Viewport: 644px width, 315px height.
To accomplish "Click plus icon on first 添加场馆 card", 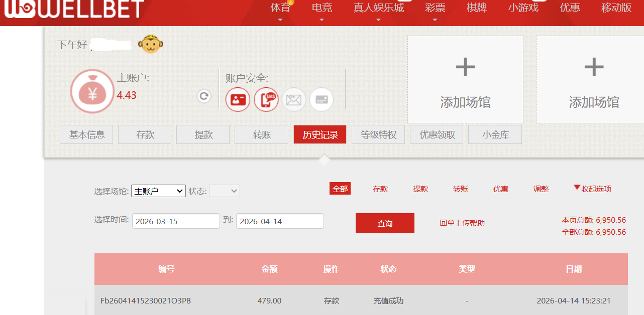I will (x=465, y=67).
